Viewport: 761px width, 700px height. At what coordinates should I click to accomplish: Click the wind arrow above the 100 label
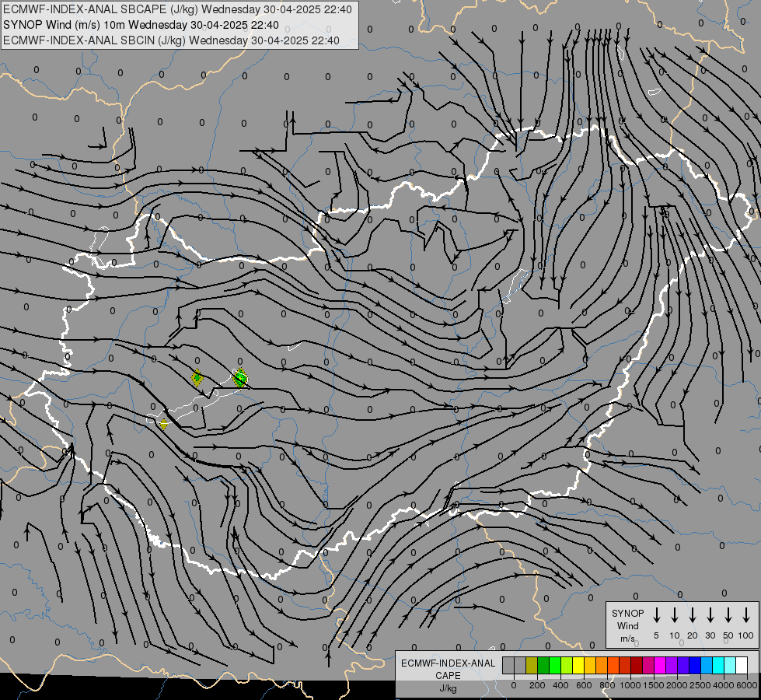[x=746, y=615]
